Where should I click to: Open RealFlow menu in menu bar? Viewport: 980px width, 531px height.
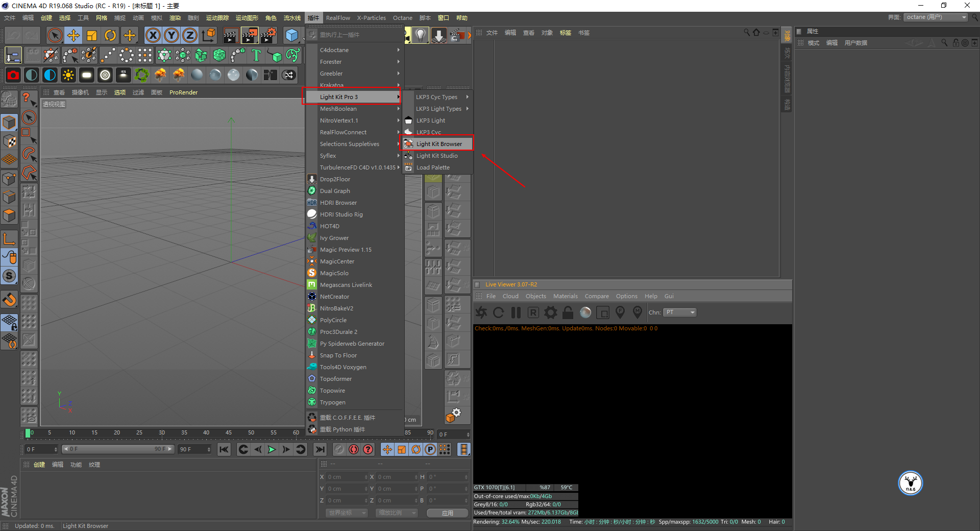click(x=338, y=18)
